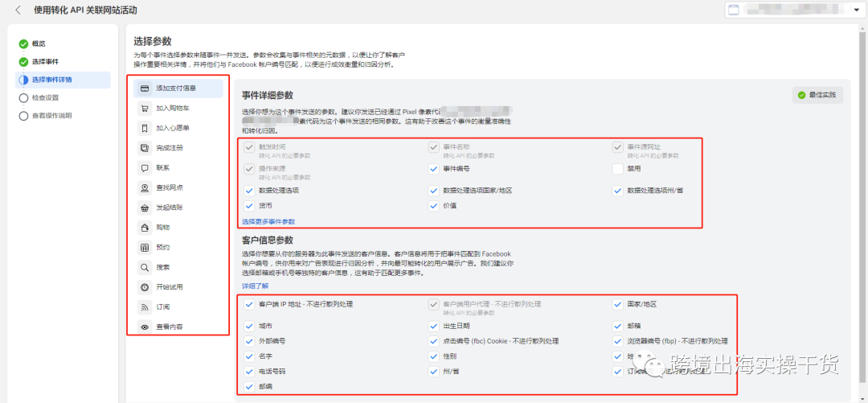
Task: Open the 选择事件详情 step
Action: (63, 80)
